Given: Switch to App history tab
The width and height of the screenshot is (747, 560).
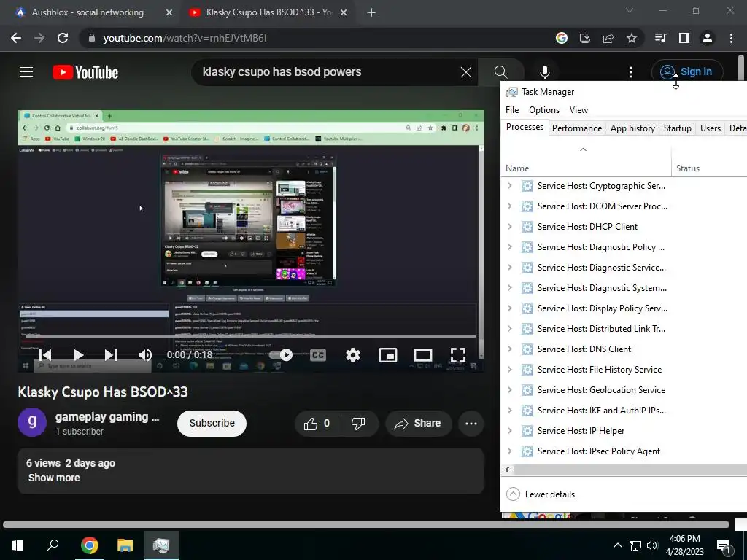Looking at the screenshot, I should 632,128.
